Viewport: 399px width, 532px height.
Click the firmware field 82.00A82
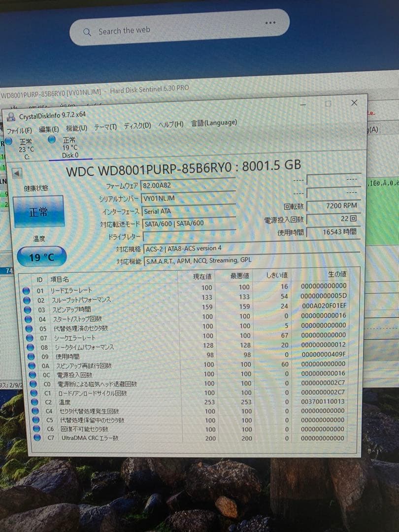coord(188,184)
